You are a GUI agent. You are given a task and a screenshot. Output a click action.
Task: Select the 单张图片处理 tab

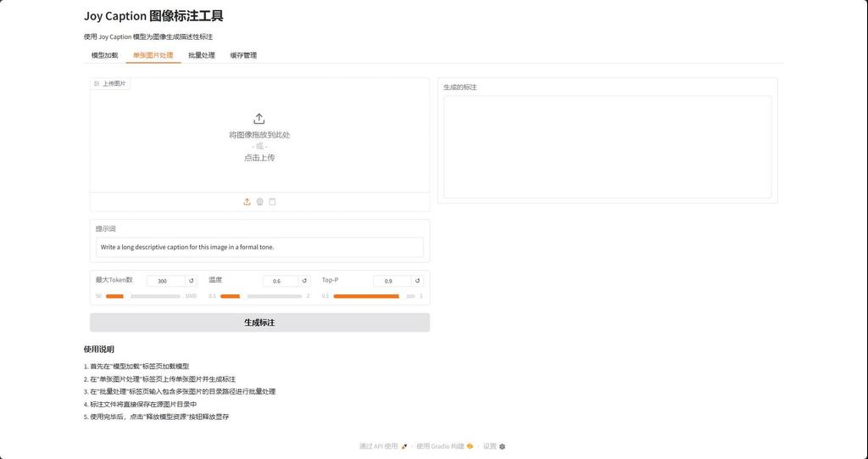(x=153, y=55)
